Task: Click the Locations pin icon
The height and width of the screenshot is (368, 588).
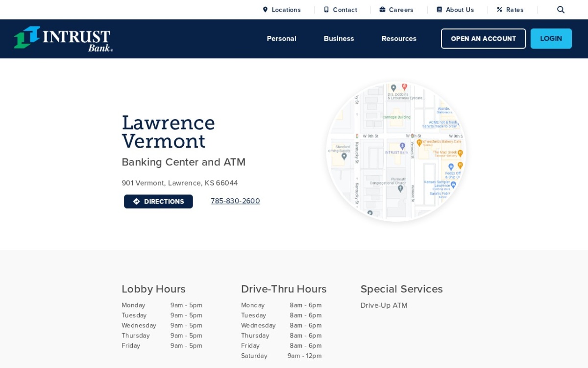Action: click(265, 10)
